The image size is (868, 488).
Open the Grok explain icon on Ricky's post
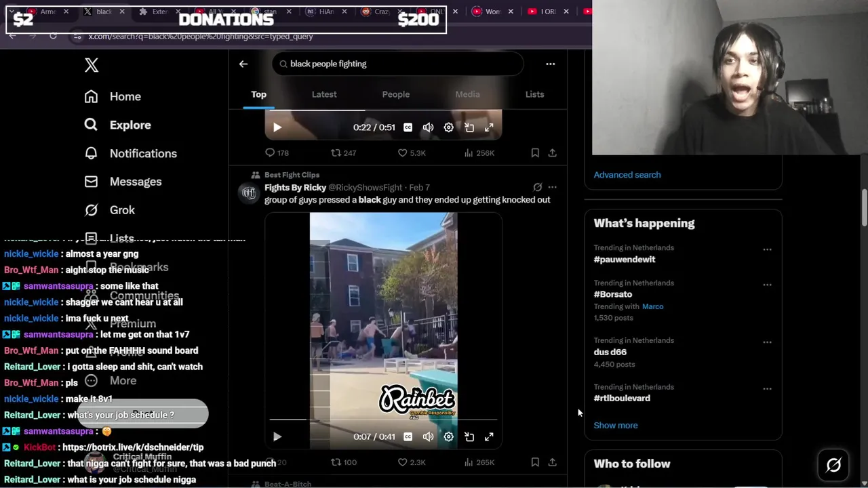coord(537,187)
